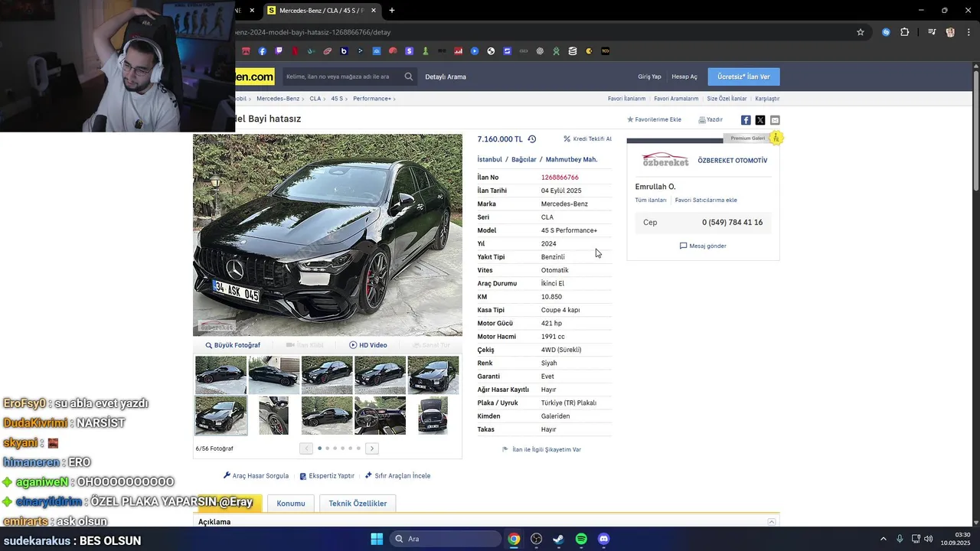Add the listing to favorites (Favorilerime Ekle)
The width and height of the screenshot is (980, 551).
click(654, 119)
